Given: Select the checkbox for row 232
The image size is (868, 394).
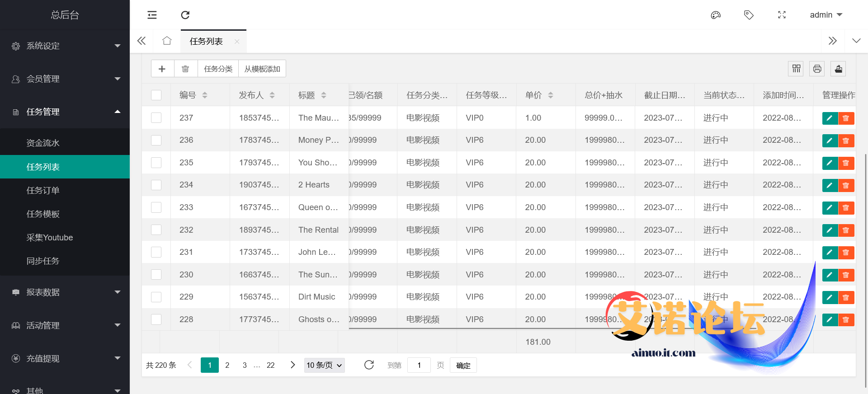Looking at the screenshot, I should pyautogui.click(x=156, y=230).
